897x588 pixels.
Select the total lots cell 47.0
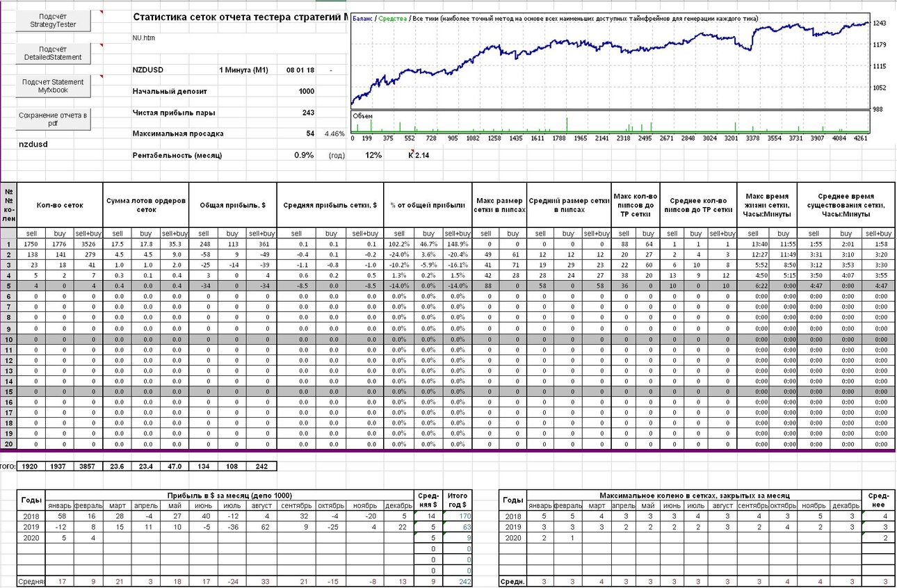tap(175, 466)
